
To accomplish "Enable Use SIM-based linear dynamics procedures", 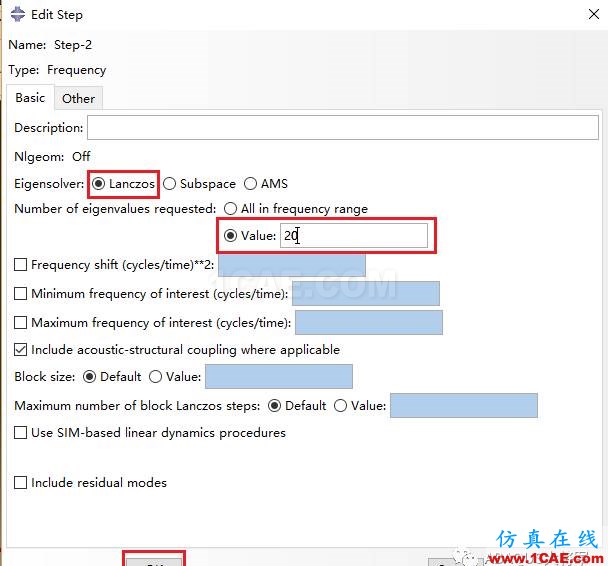I will pos(20,433).
